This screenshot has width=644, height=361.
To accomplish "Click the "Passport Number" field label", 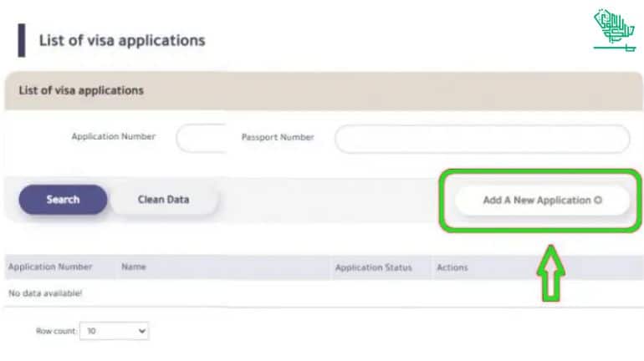I will [x=278, y=137].
